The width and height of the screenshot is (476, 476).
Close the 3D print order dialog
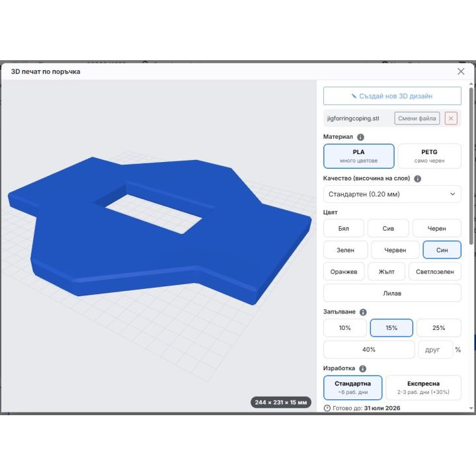(461, 71)
